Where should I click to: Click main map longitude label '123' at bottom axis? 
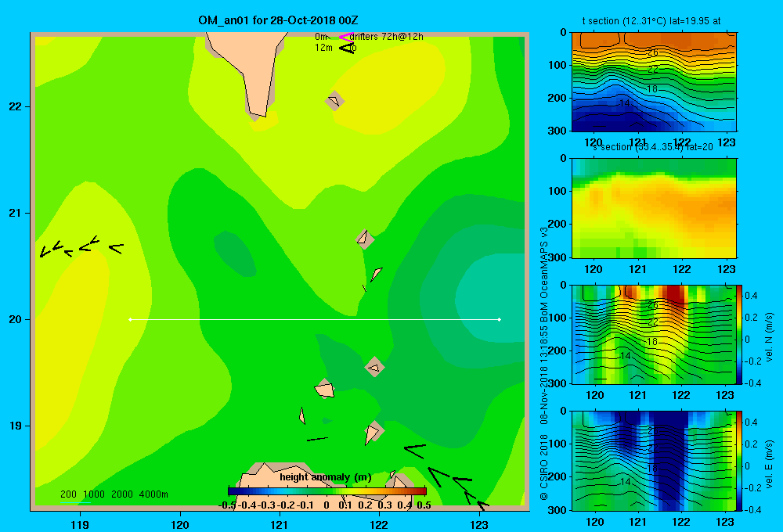(479, 524)
